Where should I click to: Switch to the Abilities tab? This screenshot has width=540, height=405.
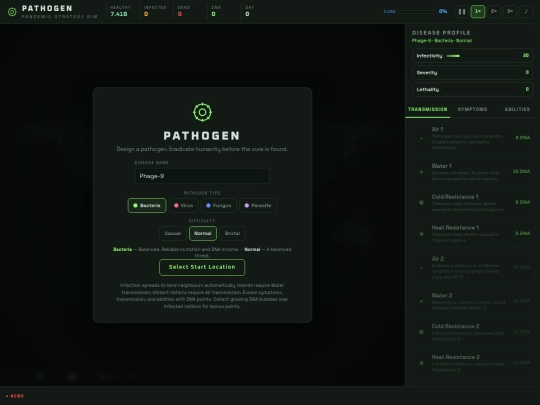point(517,110)
